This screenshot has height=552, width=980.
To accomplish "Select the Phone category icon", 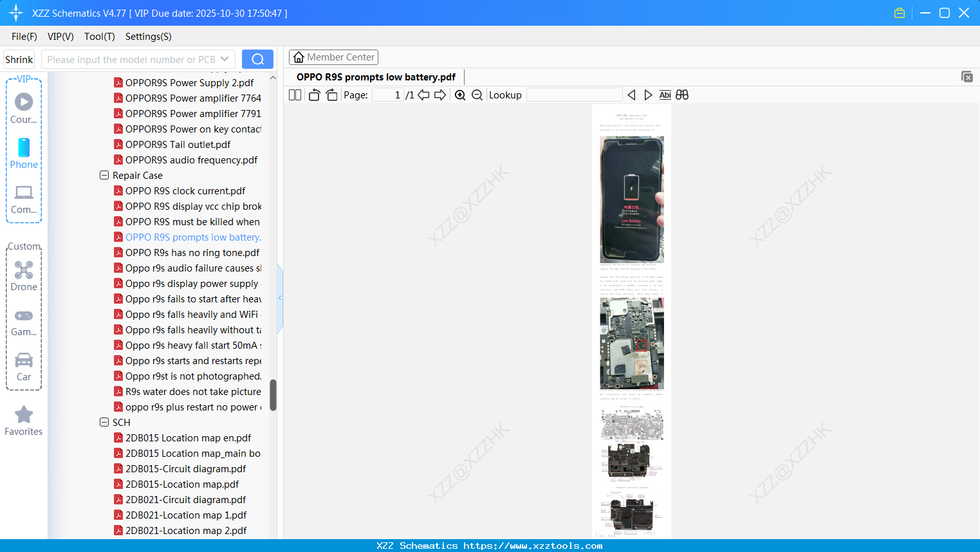I will tap(24, 154).
